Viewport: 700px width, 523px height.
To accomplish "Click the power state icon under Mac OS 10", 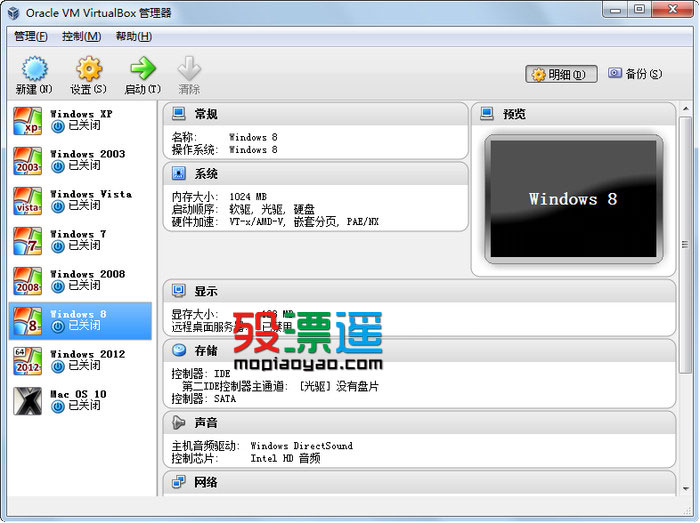I will pos(58,407).
